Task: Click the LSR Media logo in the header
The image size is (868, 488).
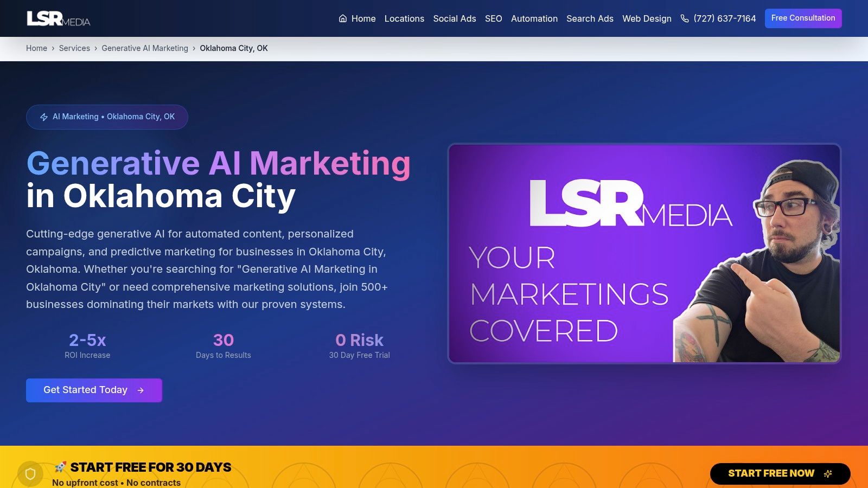Action: tap(59, 18)
